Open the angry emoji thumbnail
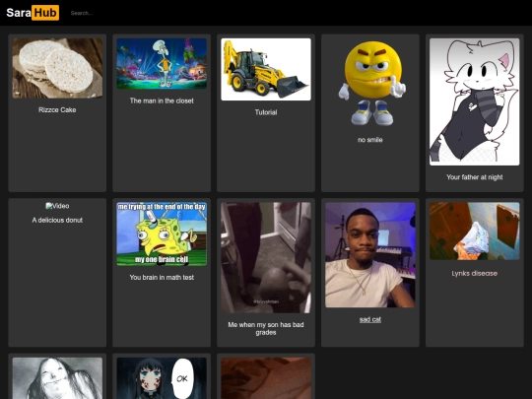The width and height of the screenshot is (532, 399). pos(370,83)
